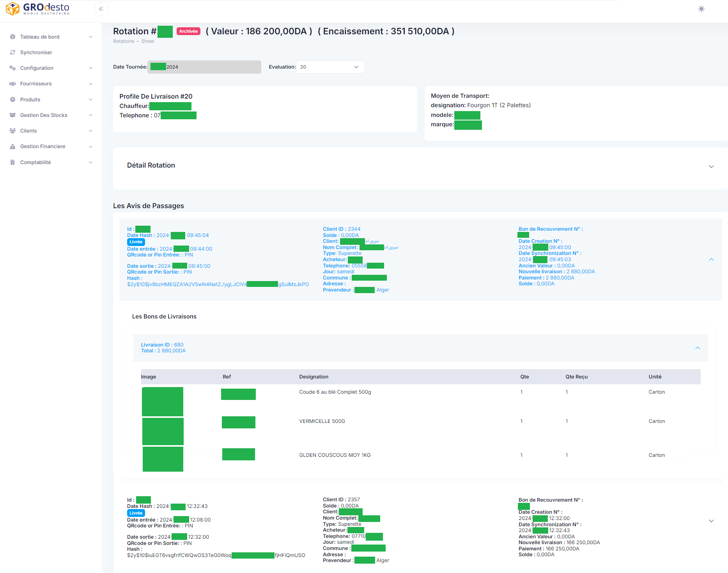Click the Rotations breadcrumb link
This screenshot has height=573, width=728.
[124, 41]
